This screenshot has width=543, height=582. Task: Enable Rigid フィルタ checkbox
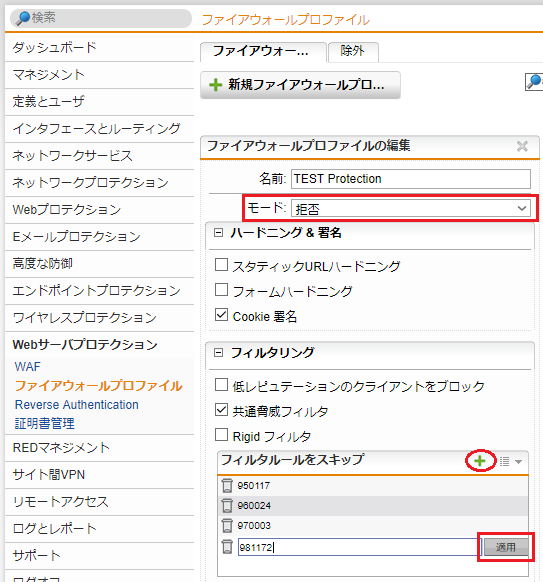(x=222, y=435)
